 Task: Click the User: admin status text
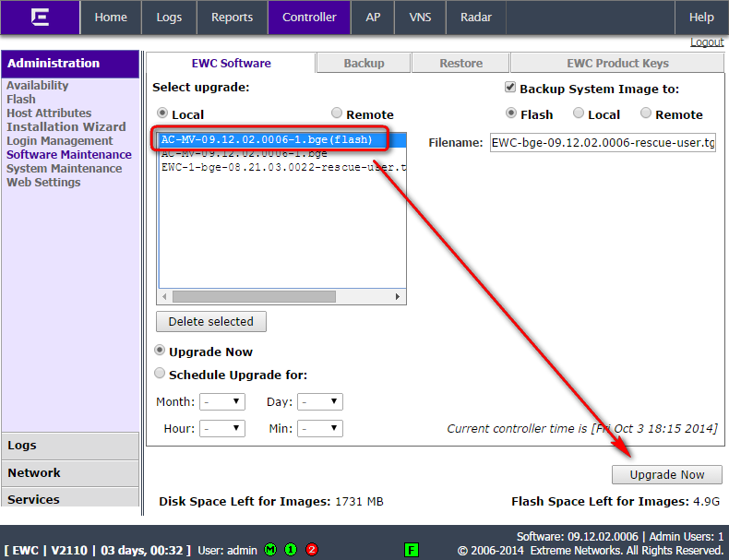pyautogui.click(x=227, y=551)
